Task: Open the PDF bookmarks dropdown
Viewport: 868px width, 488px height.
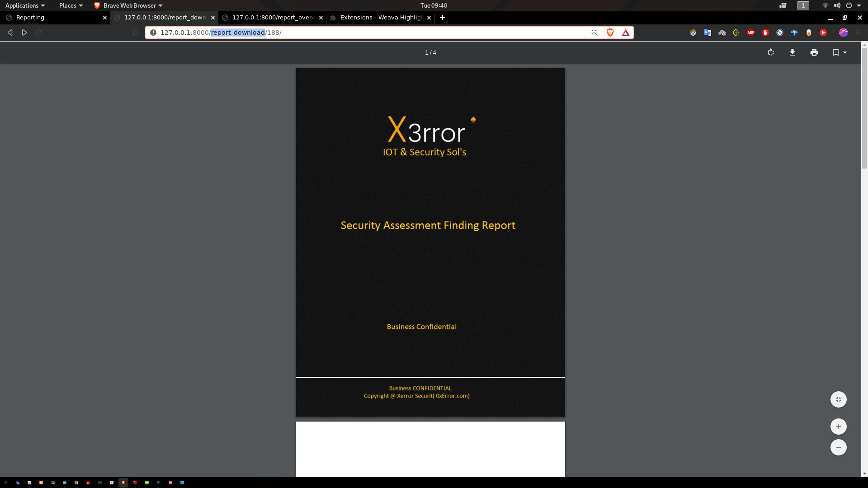Action: (x=839, y=52)
